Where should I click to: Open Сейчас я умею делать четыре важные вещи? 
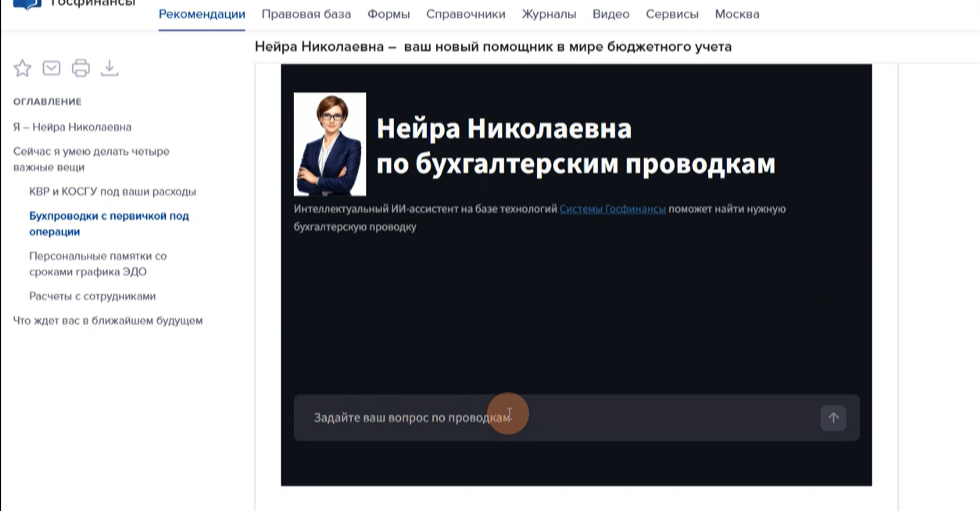[x=91, y=159]
